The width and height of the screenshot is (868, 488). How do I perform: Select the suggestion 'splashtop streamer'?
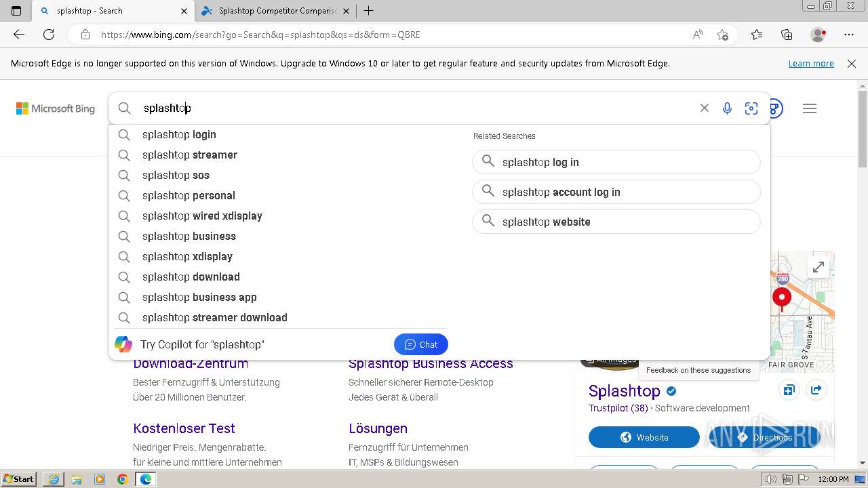[x=277, y=155]
